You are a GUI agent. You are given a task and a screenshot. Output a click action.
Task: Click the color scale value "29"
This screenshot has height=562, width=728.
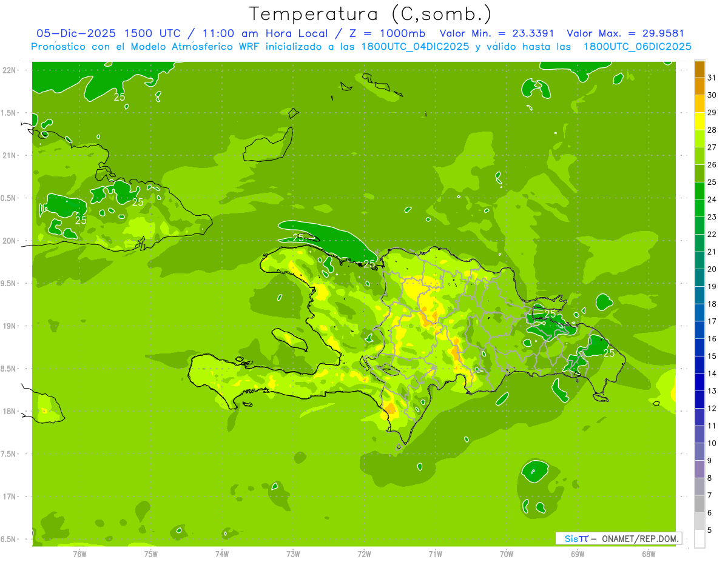(x=712, y=112)
